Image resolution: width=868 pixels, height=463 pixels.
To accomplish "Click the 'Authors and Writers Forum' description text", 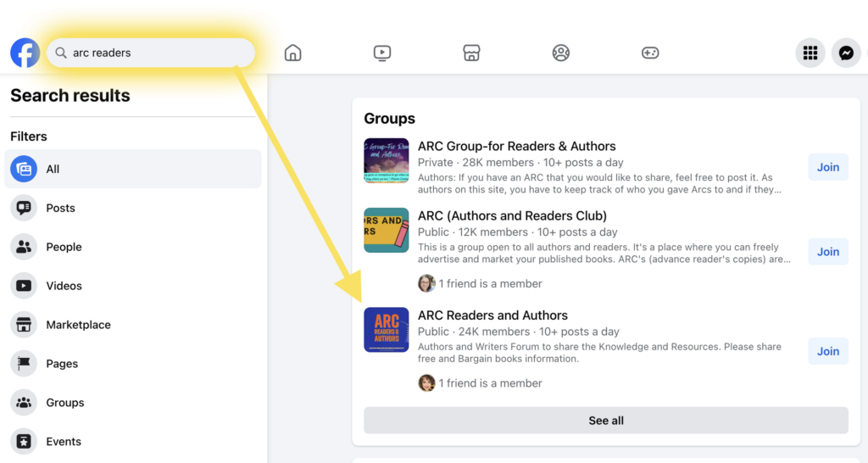I will (x=599, y=353).
